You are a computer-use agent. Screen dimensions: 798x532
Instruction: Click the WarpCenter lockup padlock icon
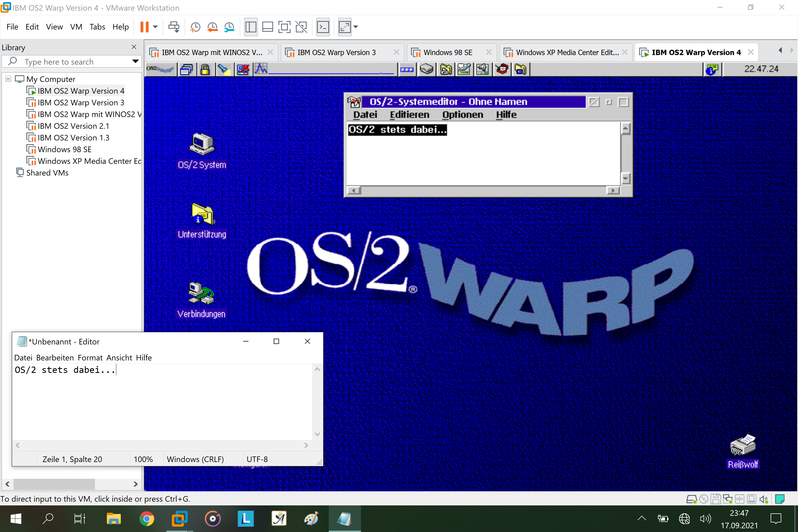click(205, 69)
